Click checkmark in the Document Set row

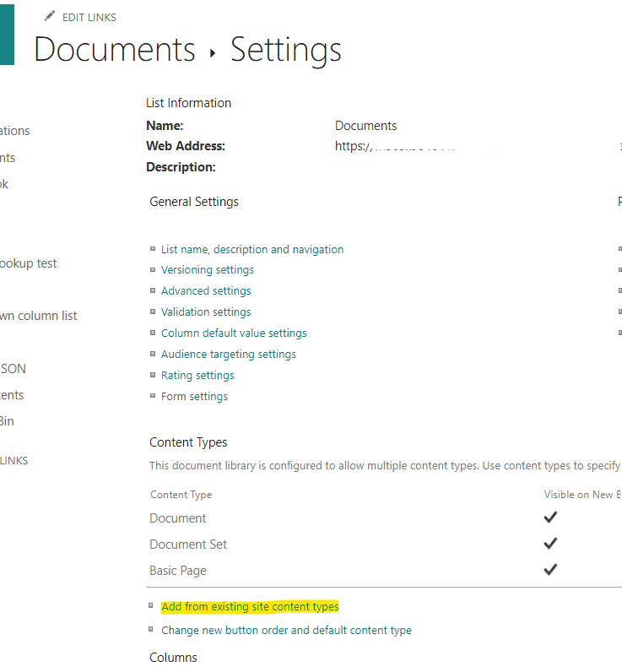[x=550, y=544]
